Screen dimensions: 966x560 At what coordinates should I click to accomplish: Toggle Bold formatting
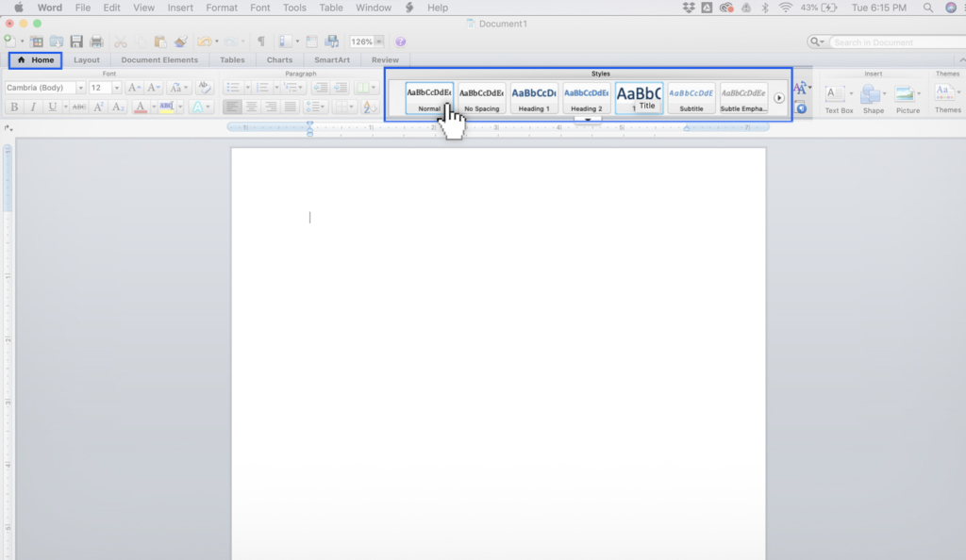pyautogui.click(x=14, y=107)
